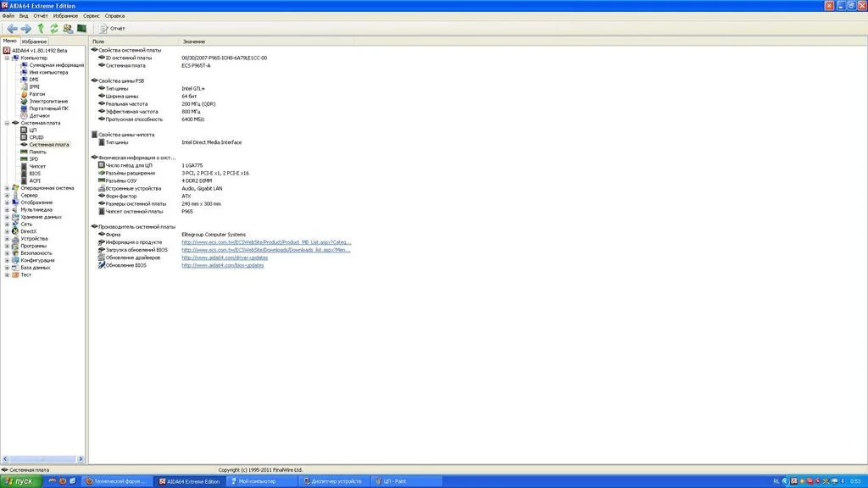Image resolution: width=868 pixels, height=488 pixels.
Task: Open the aida64.com driver-updates link
Action: pyautogui.click(x=225, y=258)
